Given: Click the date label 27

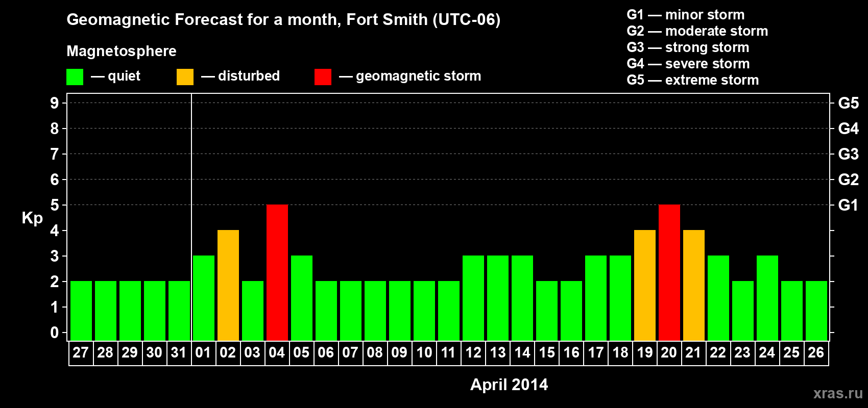Looking at the screenshot, I should tap(81, 352).
